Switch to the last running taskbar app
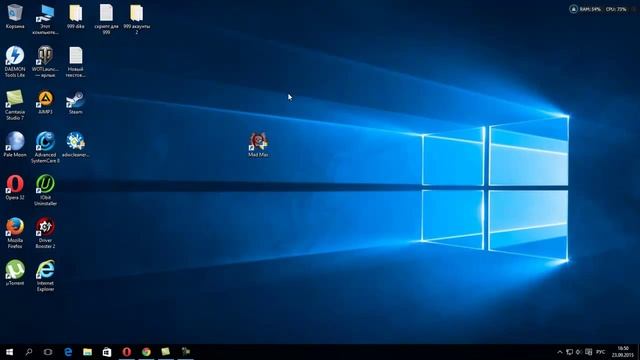The width and height of the screenshot is (640, 360). [185, 352]
